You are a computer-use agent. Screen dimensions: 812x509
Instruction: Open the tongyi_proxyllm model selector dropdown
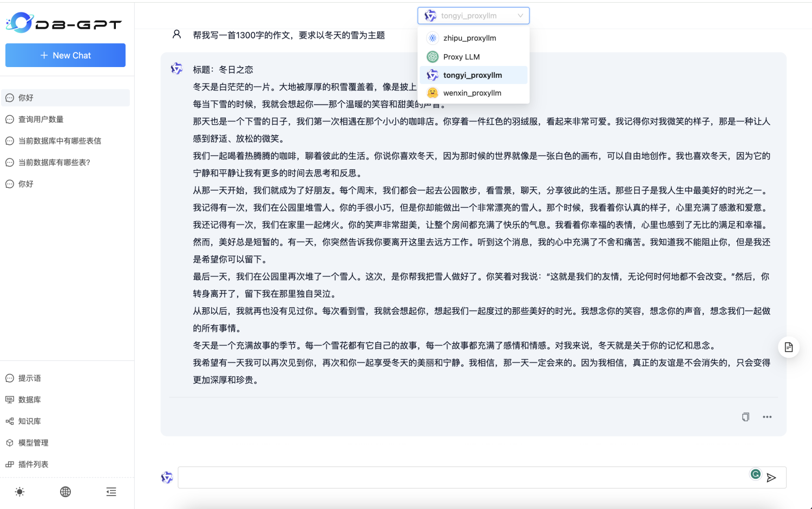(x=473, y=15)
